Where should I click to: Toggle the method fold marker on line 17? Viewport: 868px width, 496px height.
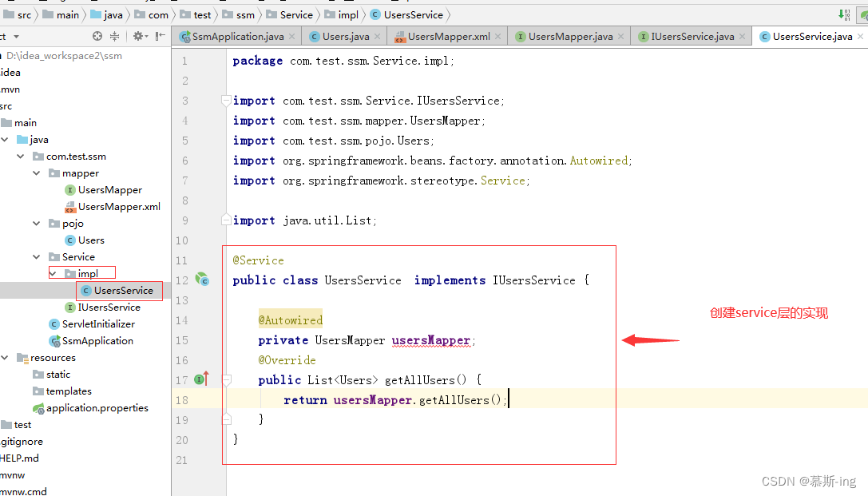coord(226,379)
